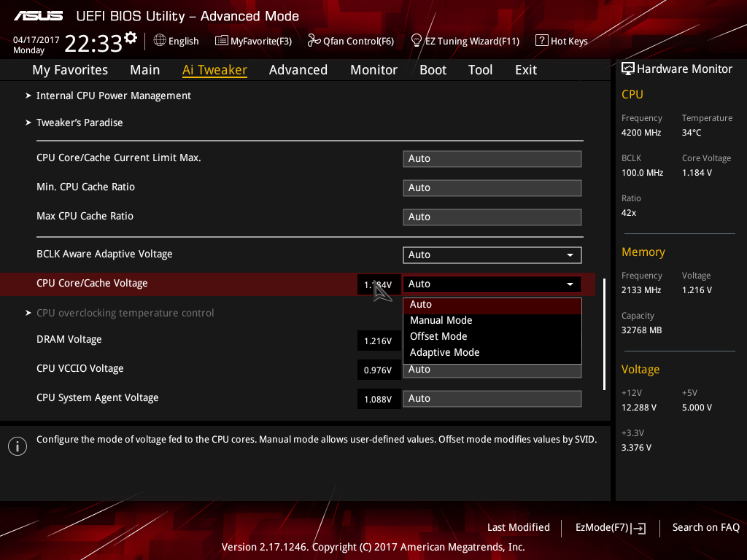Click the Min. CPU Cache Ratio field
Screen dimensions: 747x560
click(x=492, y=187)
